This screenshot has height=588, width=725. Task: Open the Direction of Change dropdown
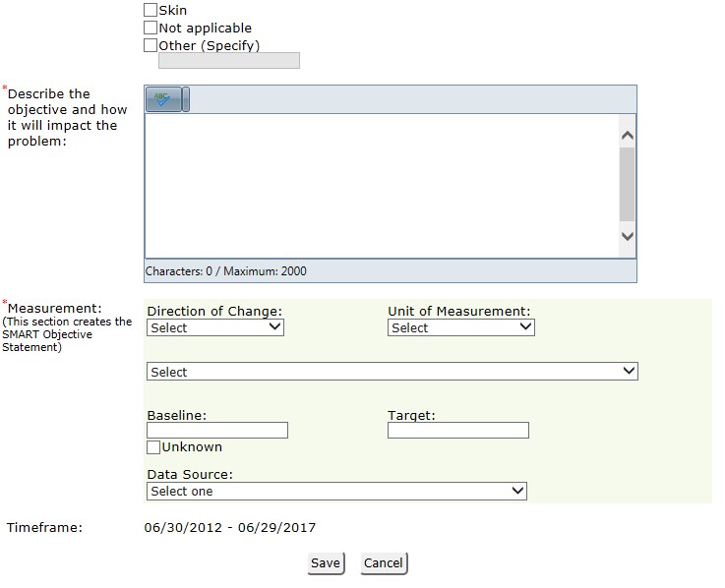click(x=215, y=327)
